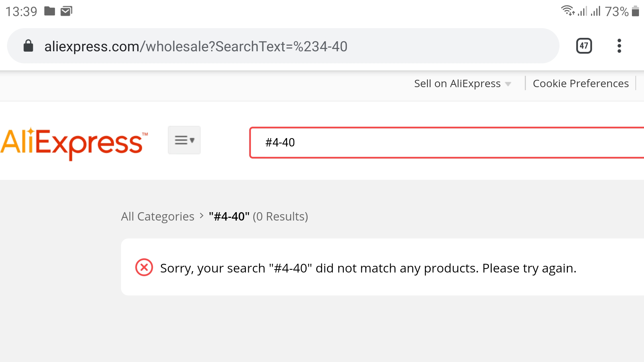Click the arrow next to Sell on AliExpress

point(508,84)
